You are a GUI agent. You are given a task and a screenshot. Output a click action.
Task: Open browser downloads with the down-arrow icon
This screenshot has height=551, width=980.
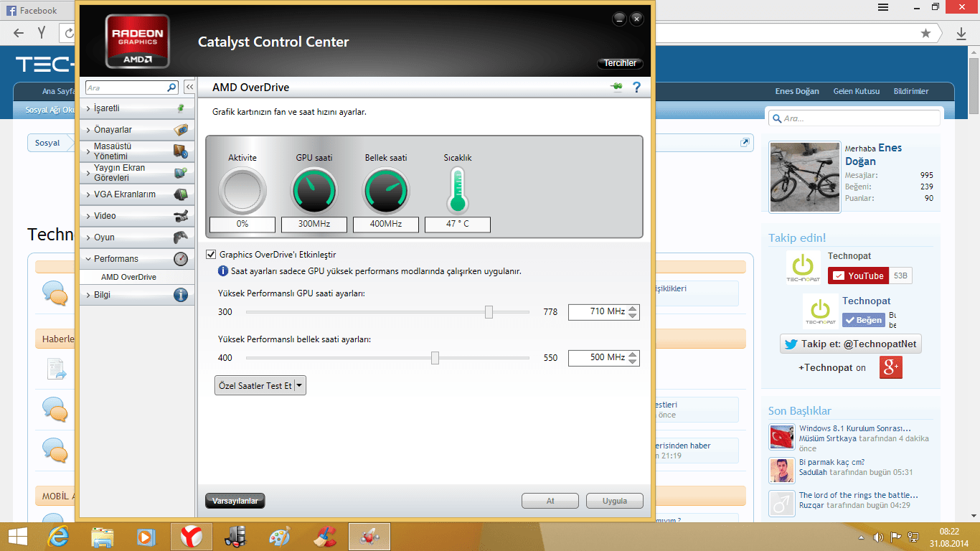[x=961, y=33]
